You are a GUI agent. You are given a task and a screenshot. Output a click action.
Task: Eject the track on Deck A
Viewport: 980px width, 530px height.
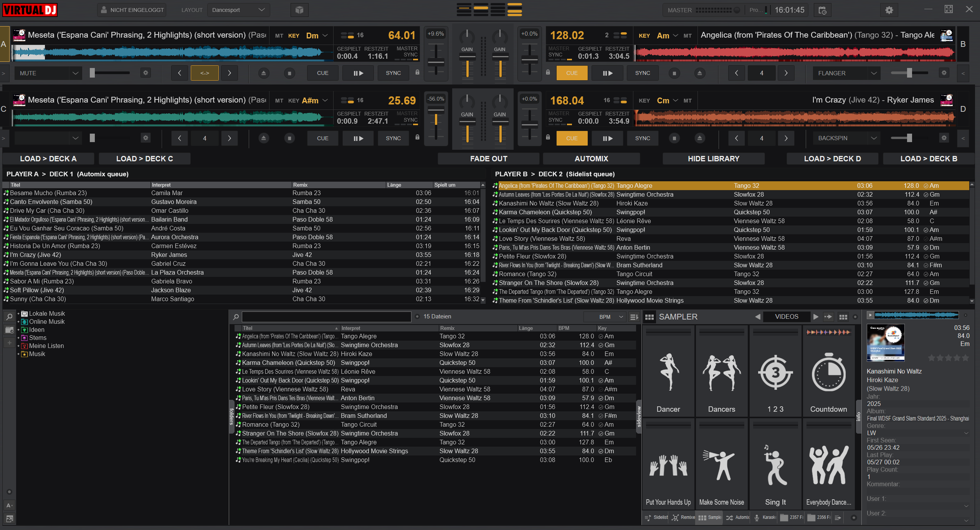pyautogui.click(x=263, y=73)
